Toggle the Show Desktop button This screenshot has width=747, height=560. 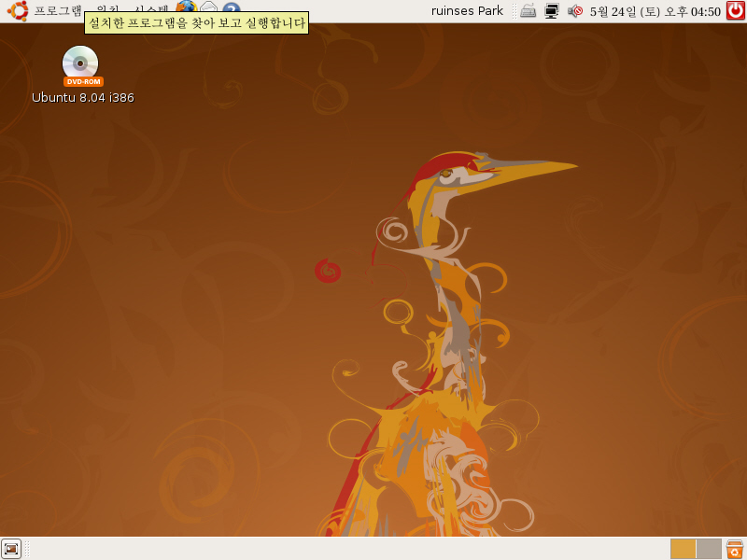click(11, 549)
